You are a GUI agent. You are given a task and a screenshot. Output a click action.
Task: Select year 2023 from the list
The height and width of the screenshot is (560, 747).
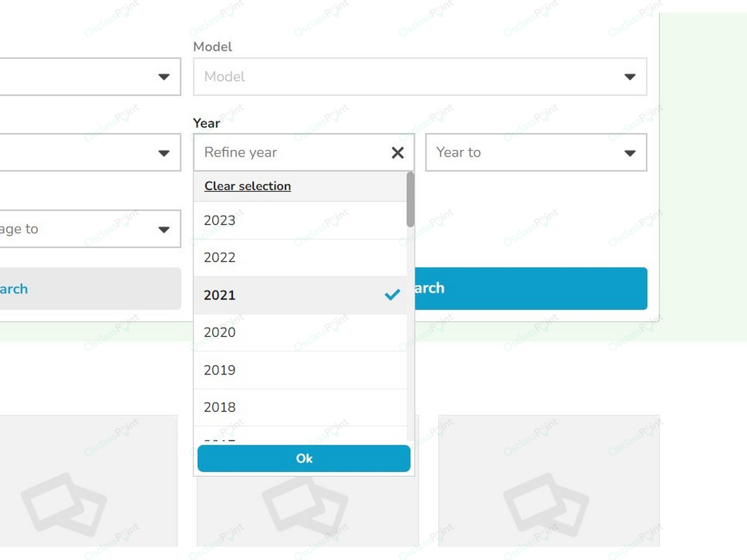pyautogui.click(x=300, y=220)
